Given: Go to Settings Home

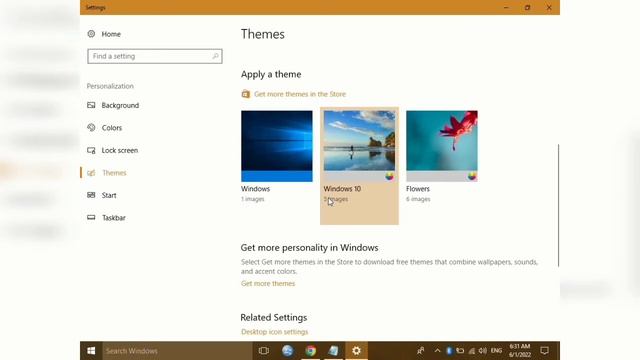Looking at the screenshot, I should tap(104, 34).
